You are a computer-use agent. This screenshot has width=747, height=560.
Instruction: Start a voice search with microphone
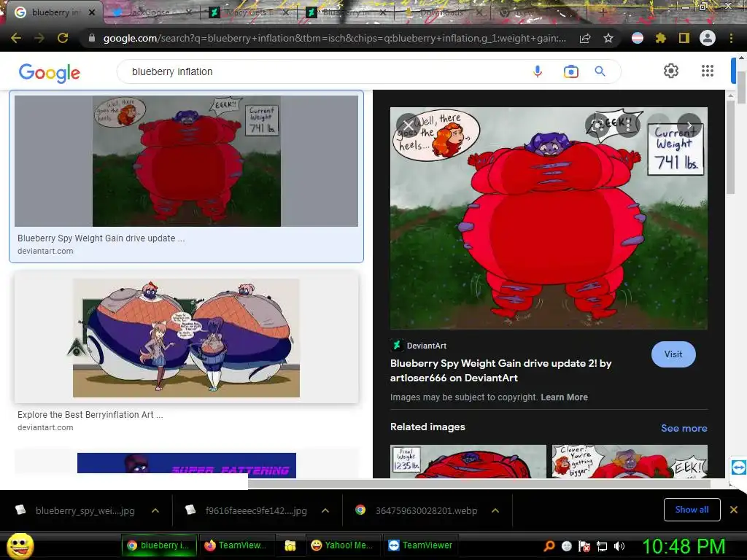point(538,71)
